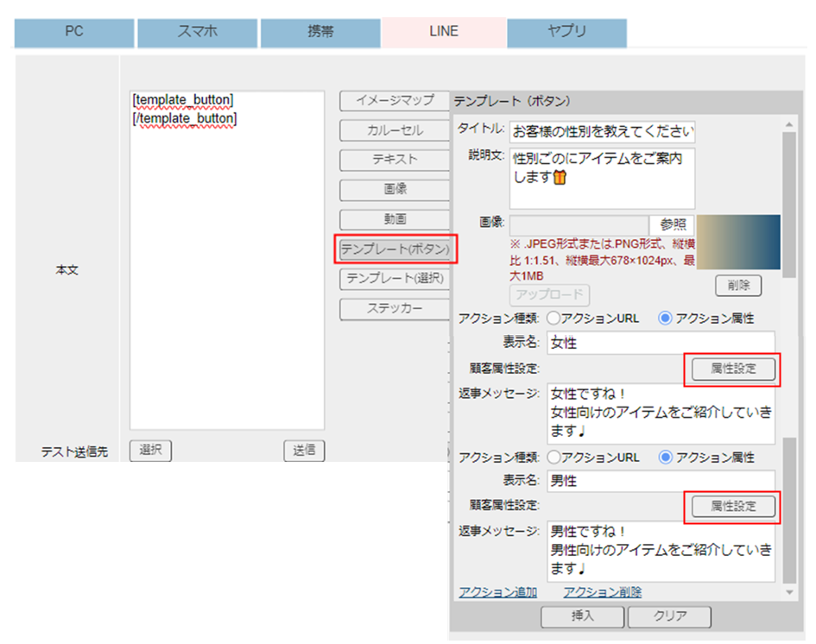Choose アクションURL radio for 男性 action
Viewport: 816px width, 644px height.
coord(554,457)
